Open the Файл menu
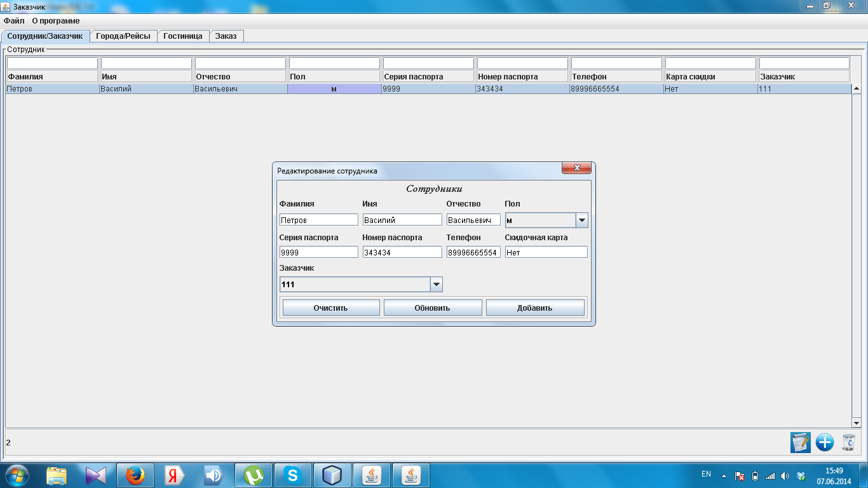Screen dimensions: 868x488 pyautogui.click(x=14, y=21)
